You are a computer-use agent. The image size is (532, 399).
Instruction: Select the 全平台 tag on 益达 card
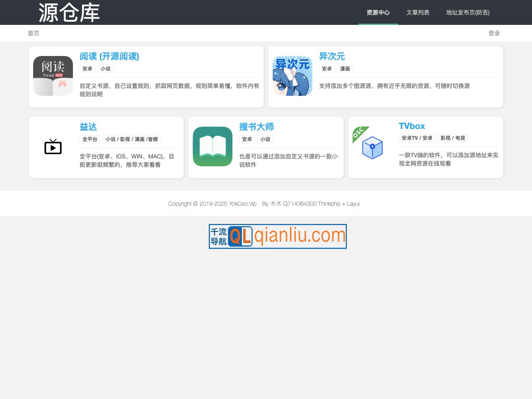pos(90,139)
